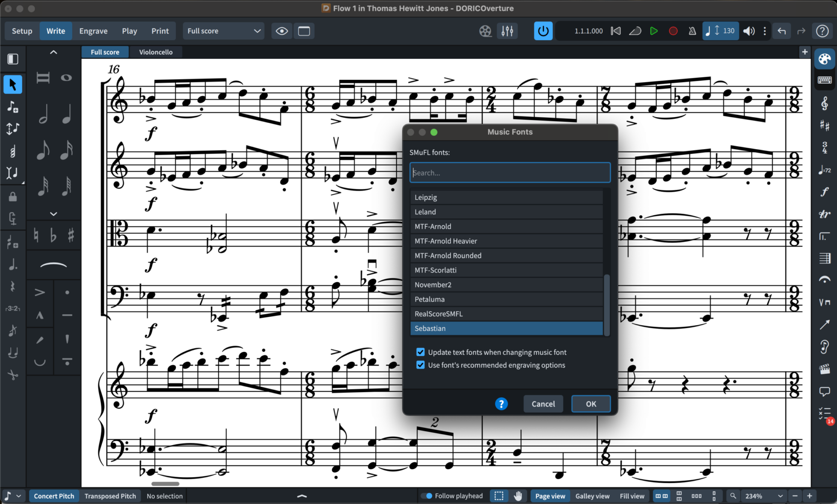Apply flat accidental
The height and width of the screenshot is (504, 837).
tap(53, 235)
